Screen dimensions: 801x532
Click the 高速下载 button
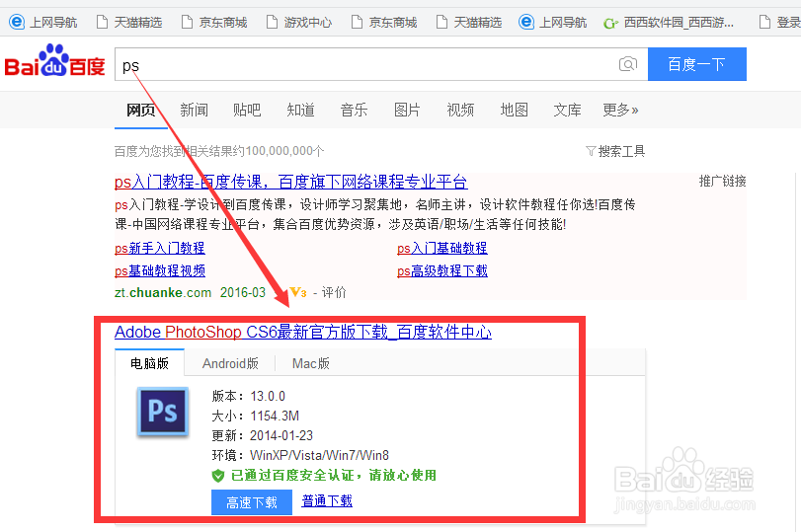[x=252, y=502]
